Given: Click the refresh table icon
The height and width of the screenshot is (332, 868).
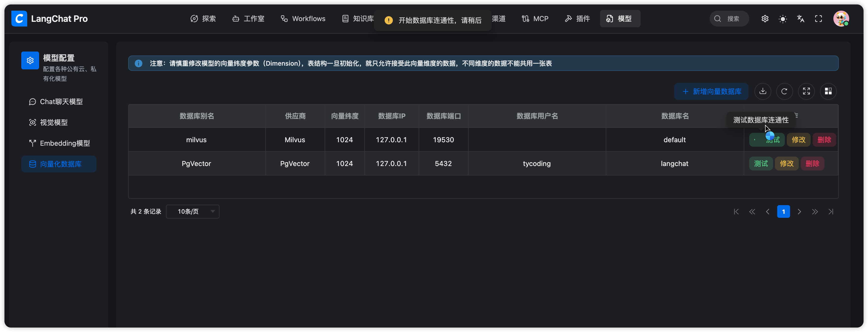Looking at the screenshot, I should [x=784, y=91].
